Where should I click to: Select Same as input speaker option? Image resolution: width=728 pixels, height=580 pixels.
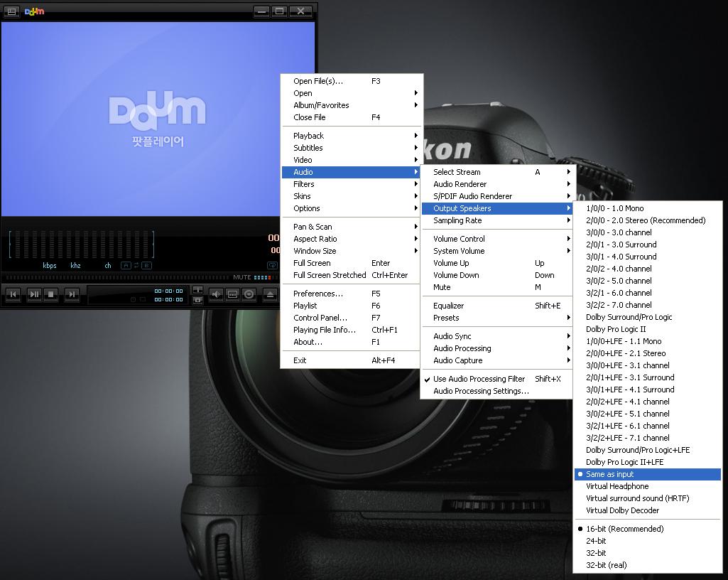pyautogui.click(x=648, y=474)
